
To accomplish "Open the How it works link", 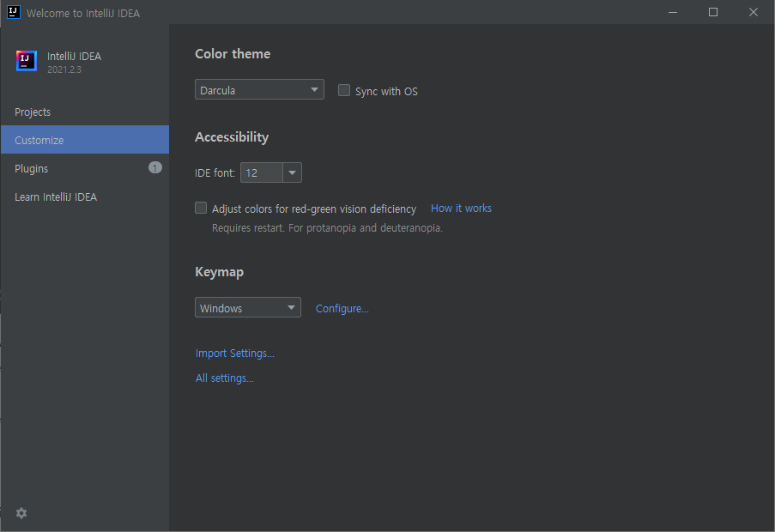I will [x=461, y=208].
